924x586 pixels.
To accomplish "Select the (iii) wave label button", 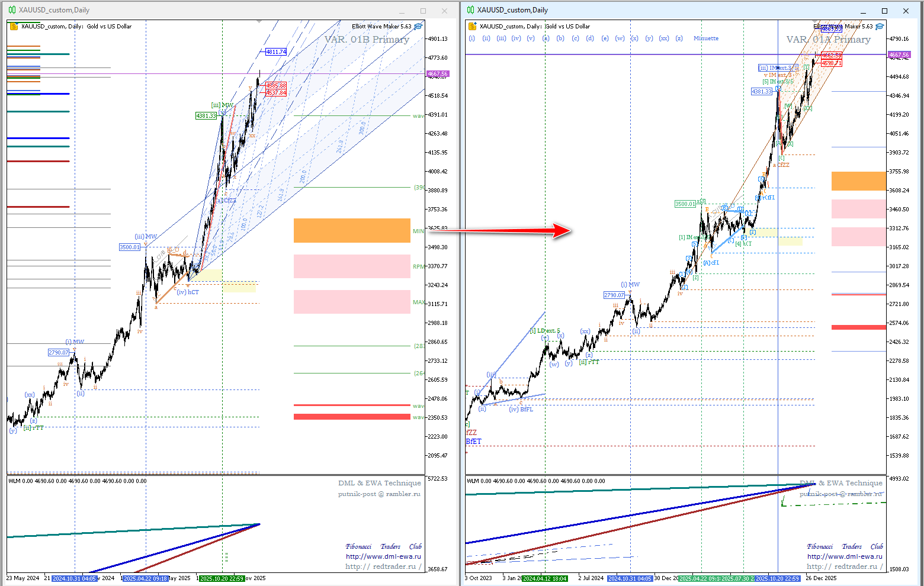I will coord(501,38).
